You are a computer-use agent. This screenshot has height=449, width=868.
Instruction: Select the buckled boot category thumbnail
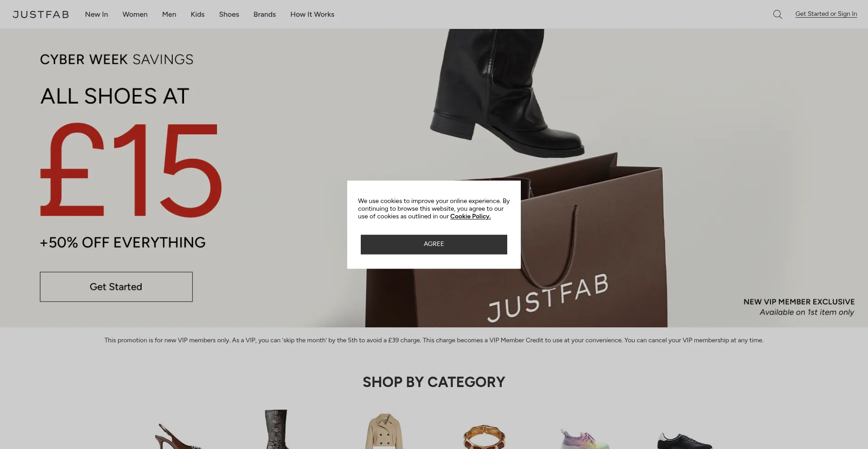coord(276,429)
